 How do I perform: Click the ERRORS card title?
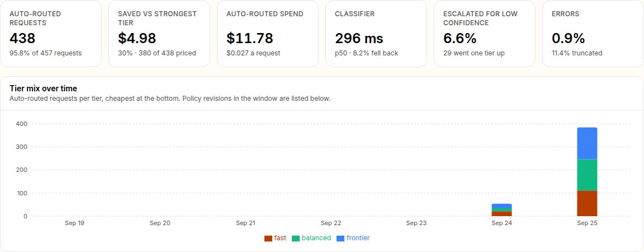tap(566, 14)
